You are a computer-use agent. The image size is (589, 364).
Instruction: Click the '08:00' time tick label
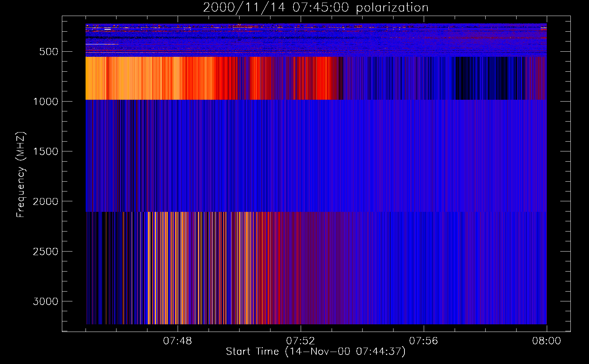546,341
